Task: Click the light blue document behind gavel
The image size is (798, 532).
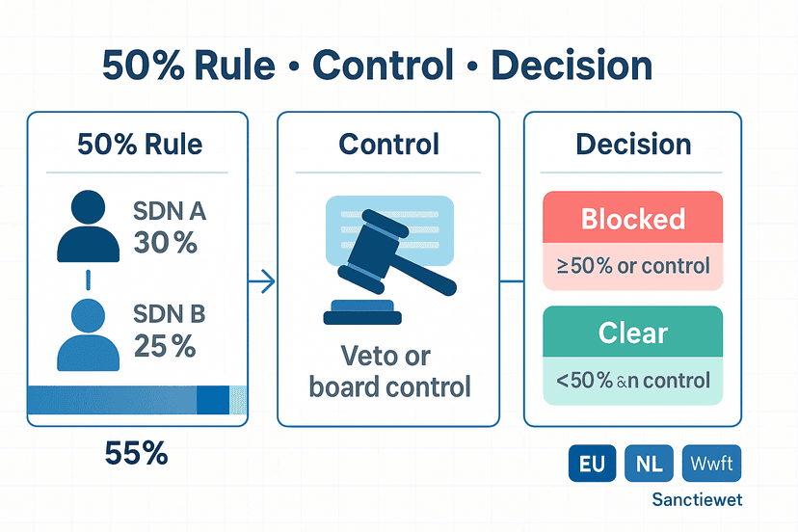Action: point(389,230)
